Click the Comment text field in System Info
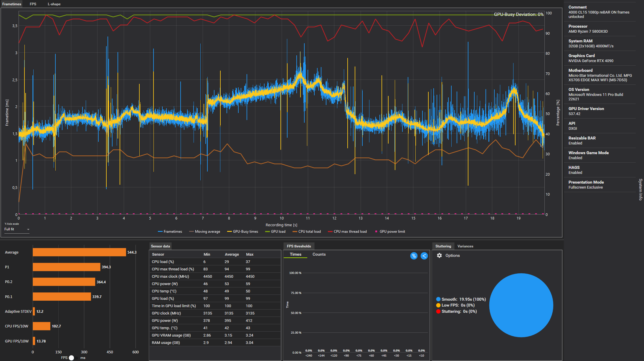 point(599,14)
